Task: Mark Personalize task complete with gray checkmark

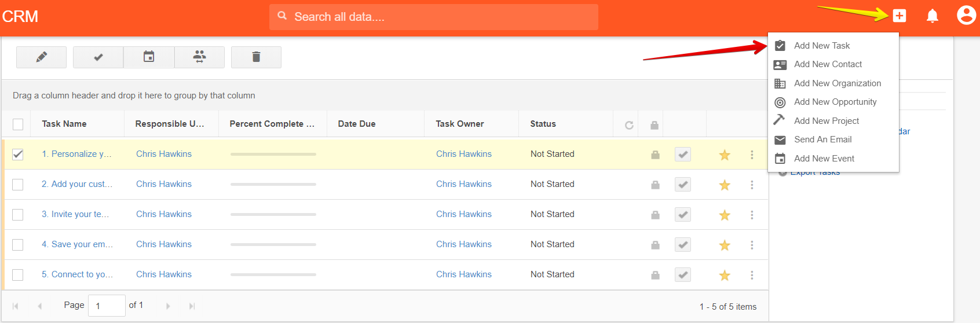Action: 683,155
